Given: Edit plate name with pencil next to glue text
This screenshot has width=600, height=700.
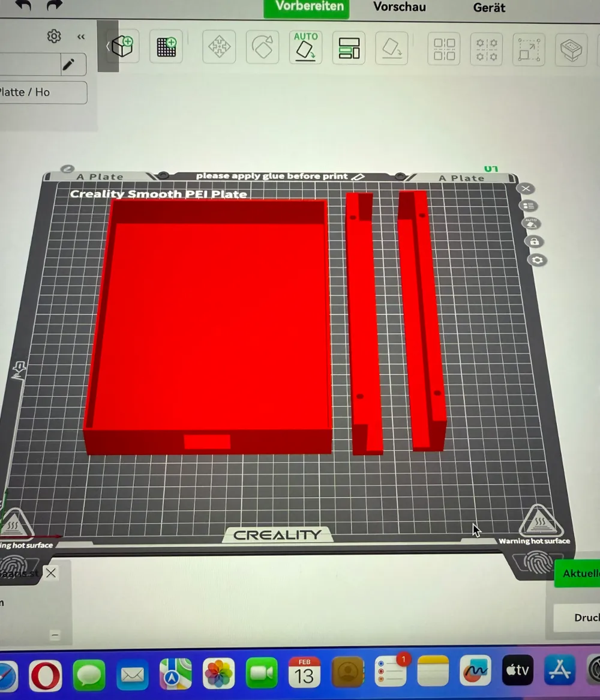Looking at the screenshot, I should coord(358,177).
